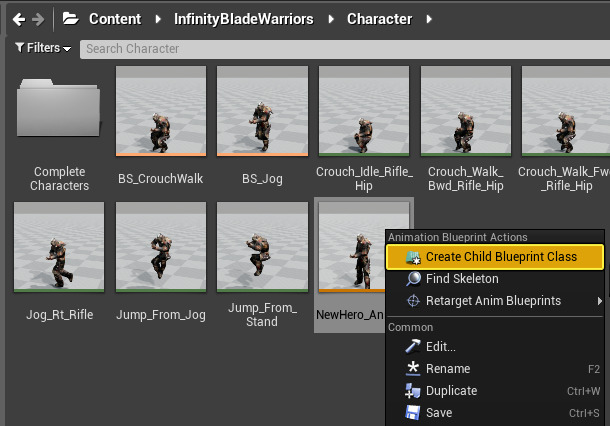
Task: Select the Complete Characters folder
Action: tap(58, 108)
